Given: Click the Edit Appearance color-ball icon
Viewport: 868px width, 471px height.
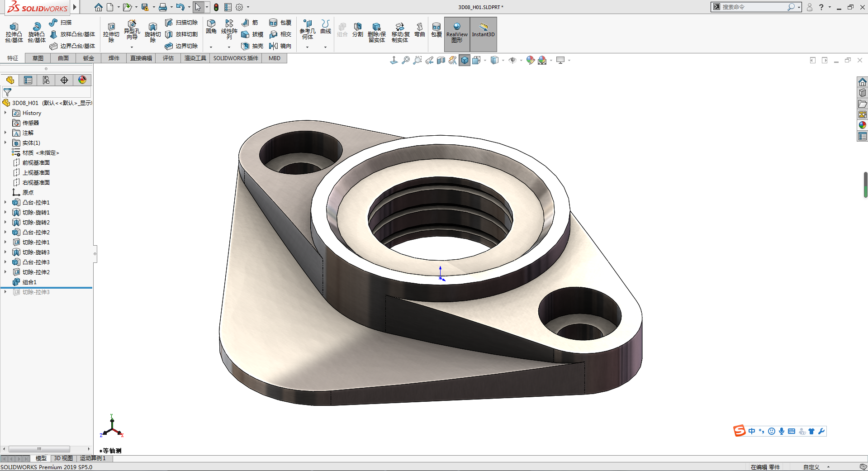Looking at the screenshot, I should coord(530,60).
